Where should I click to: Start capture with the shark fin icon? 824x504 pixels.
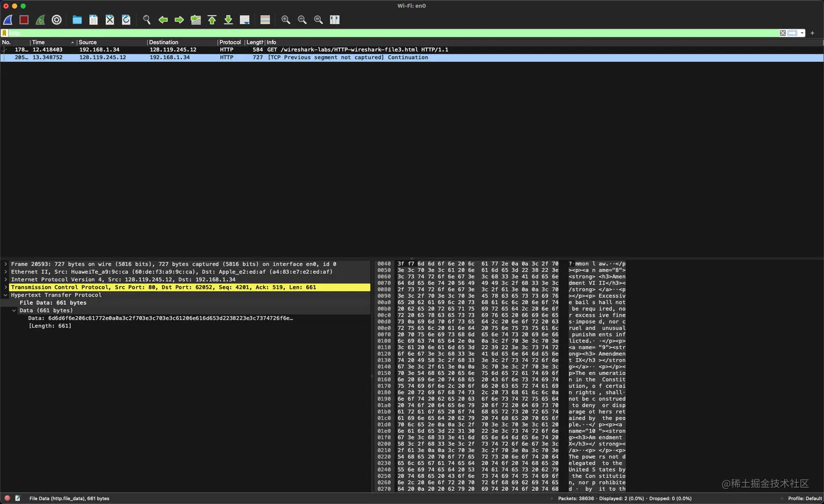click(x=8, y=20)
